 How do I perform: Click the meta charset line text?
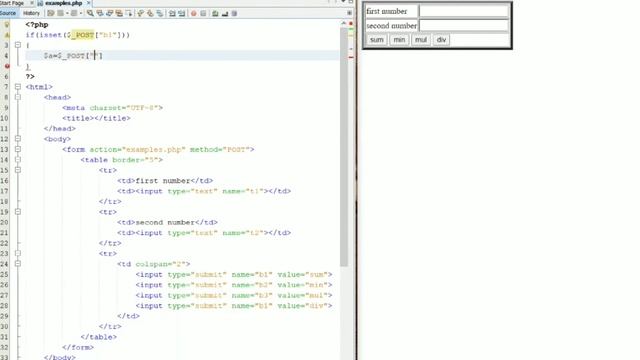click(113, 108)
